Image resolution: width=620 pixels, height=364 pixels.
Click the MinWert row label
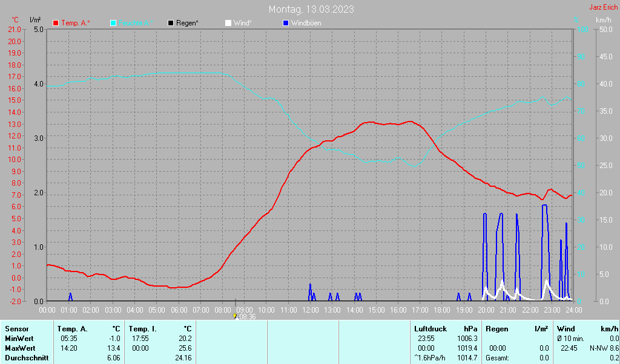20,339
